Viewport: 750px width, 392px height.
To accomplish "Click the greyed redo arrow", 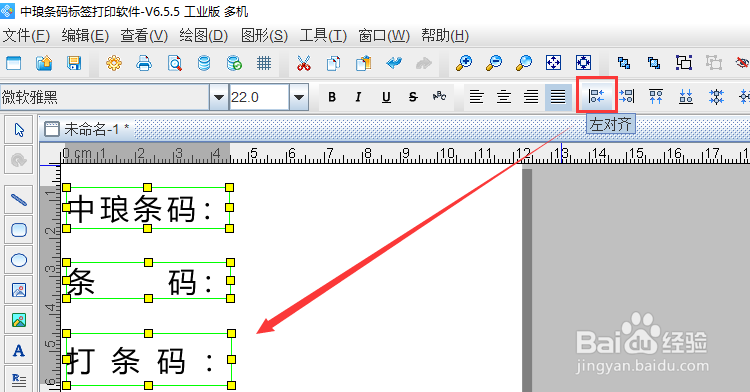I will pyautogui.click(x=424, y=63).
